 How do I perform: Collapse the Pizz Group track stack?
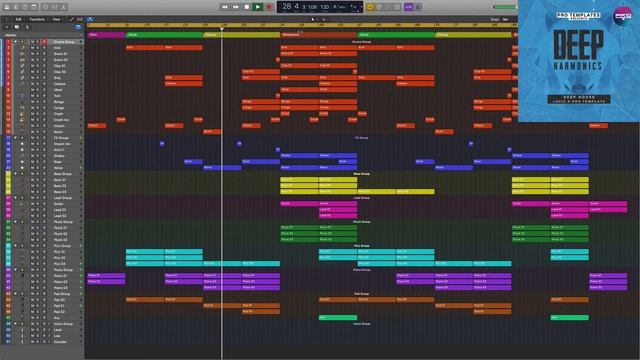[15, 246]
